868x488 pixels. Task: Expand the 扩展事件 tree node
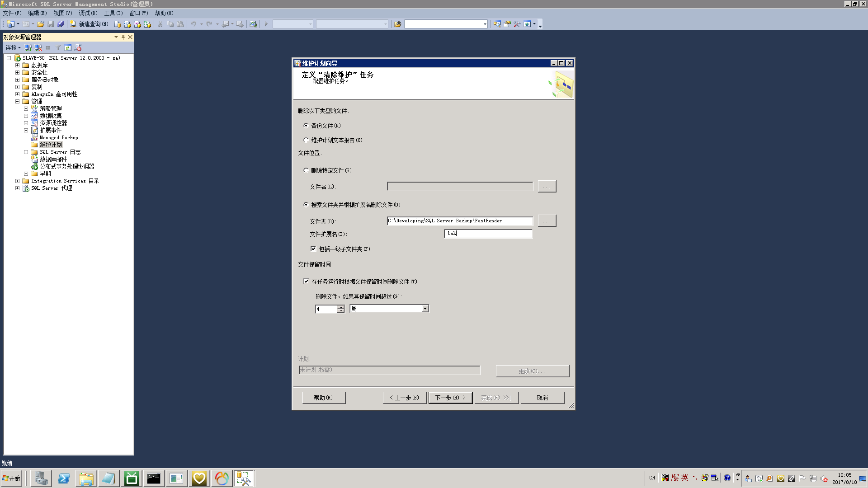[x=25, y=130]
